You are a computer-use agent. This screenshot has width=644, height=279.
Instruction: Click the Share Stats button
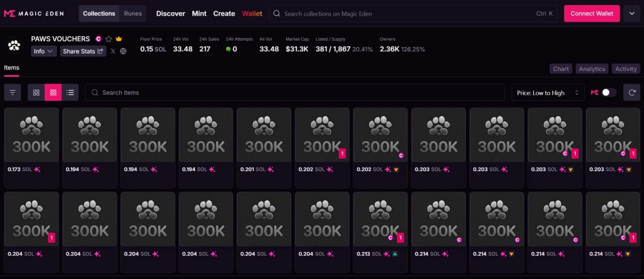point(83,51)
